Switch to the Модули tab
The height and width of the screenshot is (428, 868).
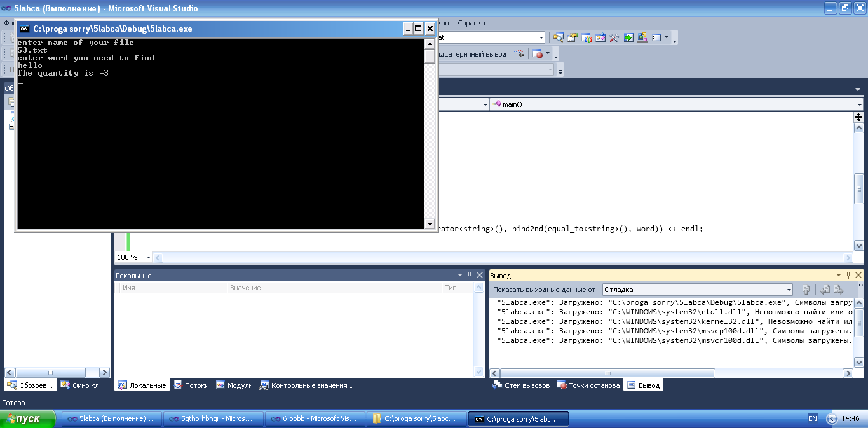coord(234,385)
